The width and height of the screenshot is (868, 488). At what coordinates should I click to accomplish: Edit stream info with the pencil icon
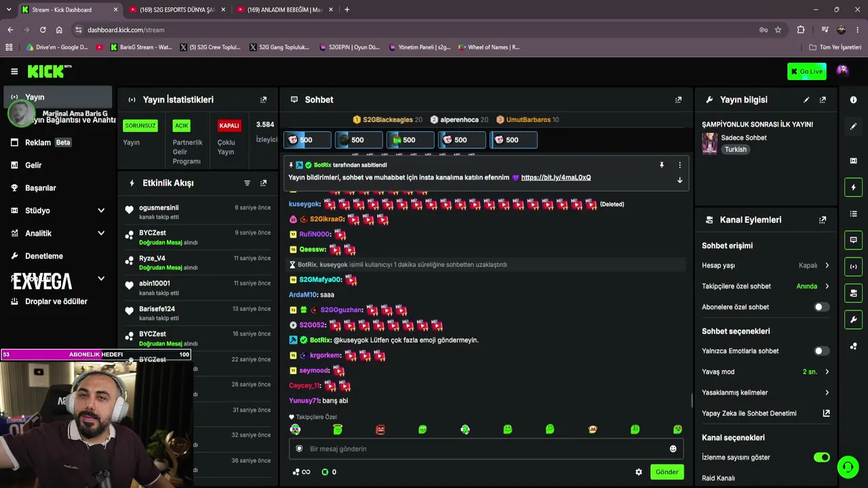(806, 100)
